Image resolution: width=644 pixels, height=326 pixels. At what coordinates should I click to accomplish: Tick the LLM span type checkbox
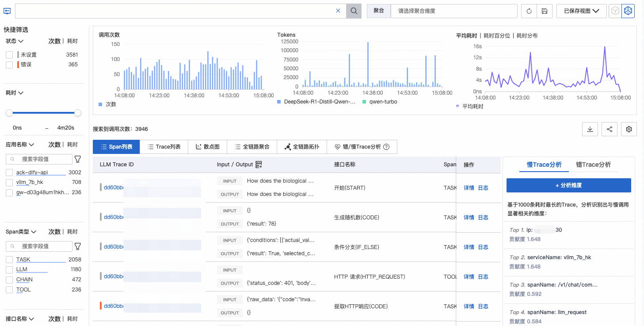pos(9,269)
